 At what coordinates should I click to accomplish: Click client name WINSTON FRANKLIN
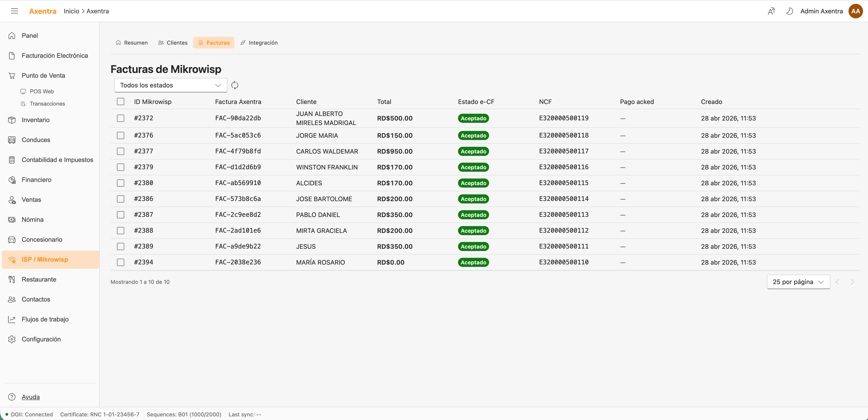[x=327, y=167]
